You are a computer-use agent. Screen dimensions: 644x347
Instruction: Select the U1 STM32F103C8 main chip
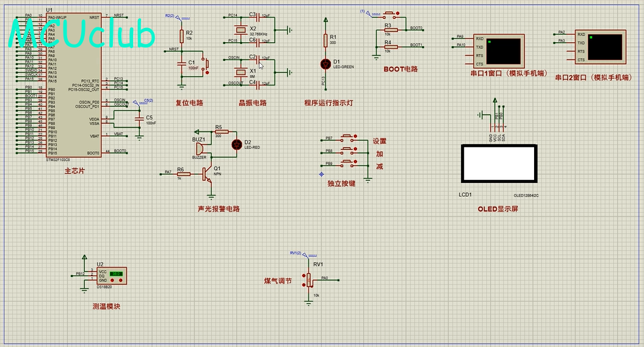(x=74, y=85)
